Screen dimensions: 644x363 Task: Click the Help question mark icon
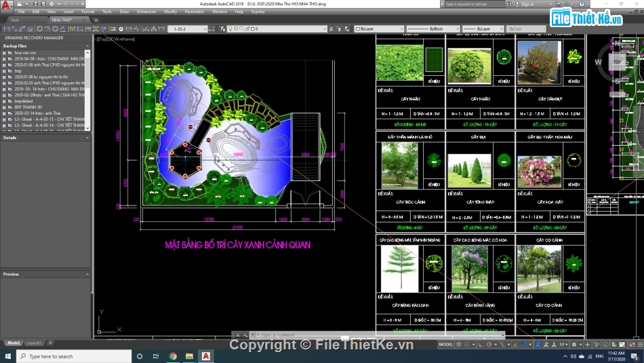(582, 3)
